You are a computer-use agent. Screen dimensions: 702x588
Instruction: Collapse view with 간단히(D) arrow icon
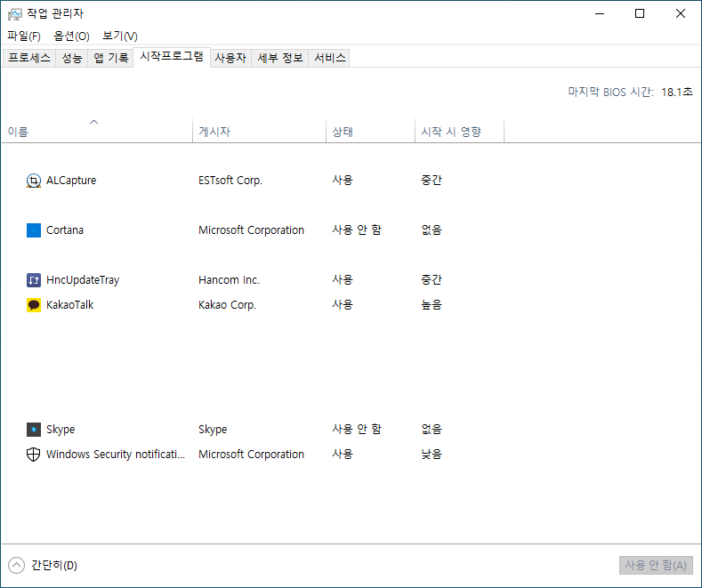tap(17, 565)
